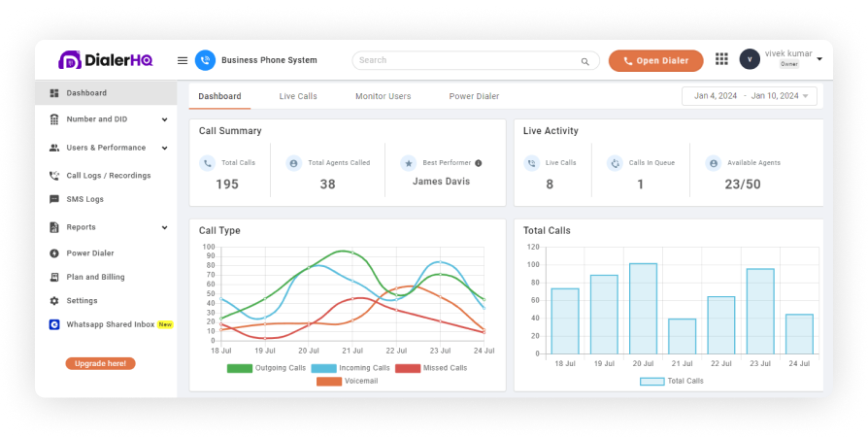Switch to the Live Calls tab
The width and height of the screenshot is (868, 437).
pos(298,96)
